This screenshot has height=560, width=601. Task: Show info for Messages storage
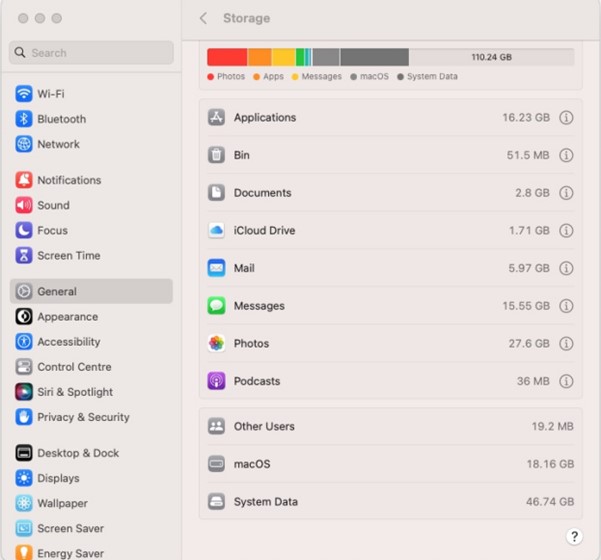click(x=566, y=305)
